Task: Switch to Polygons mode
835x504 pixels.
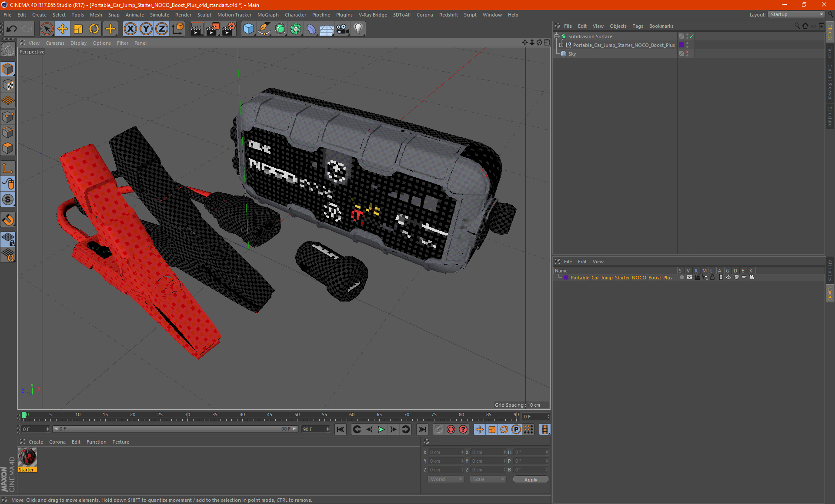Action: point(8,149)
